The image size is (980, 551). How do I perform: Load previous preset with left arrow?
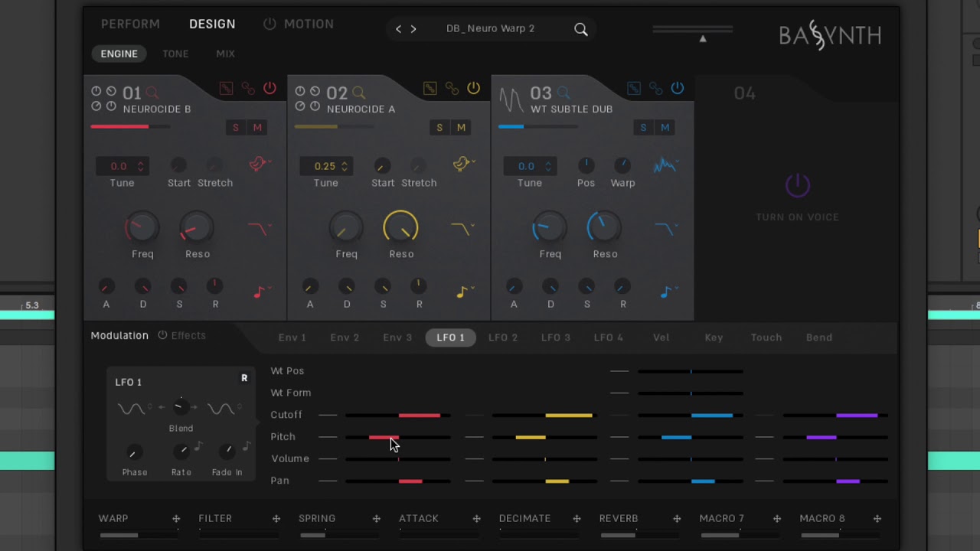(398, 29)
